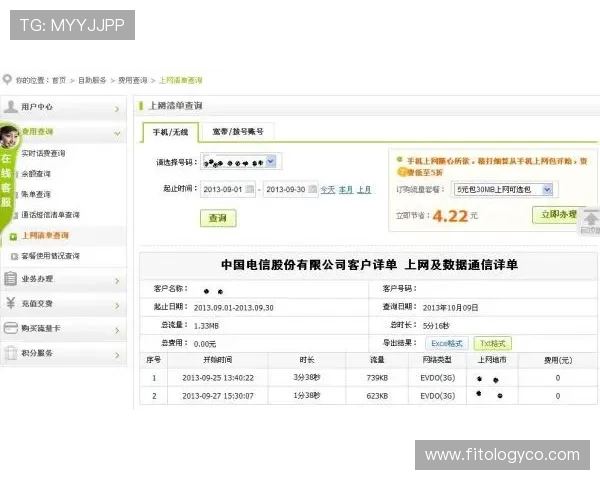This screenshot has width=600, height=480.
Task: Click the 业务办理 sidebar icon
Action: [x=10, y=279]
